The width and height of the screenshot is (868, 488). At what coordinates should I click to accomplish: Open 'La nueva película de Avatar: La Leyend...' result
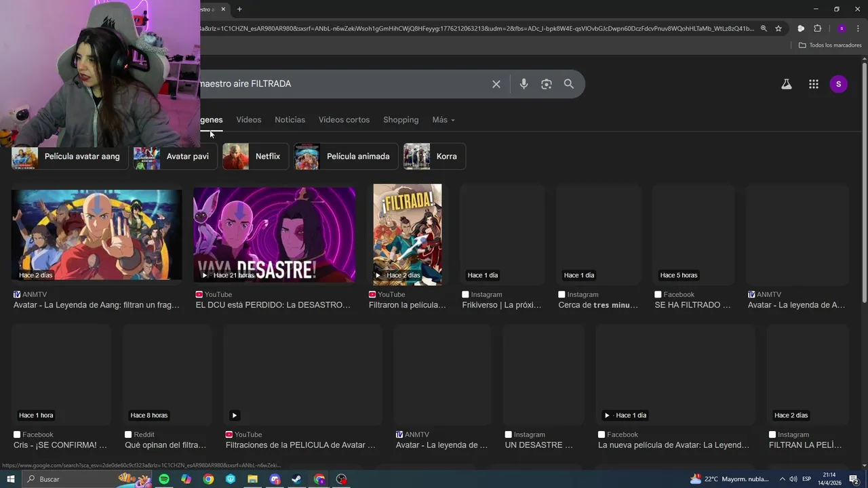point(673,445)
